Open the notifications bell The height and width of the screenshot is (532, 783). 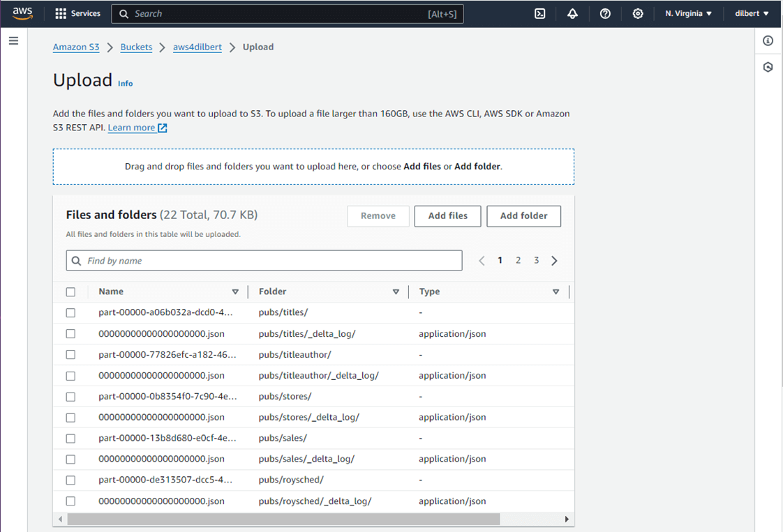572,13
